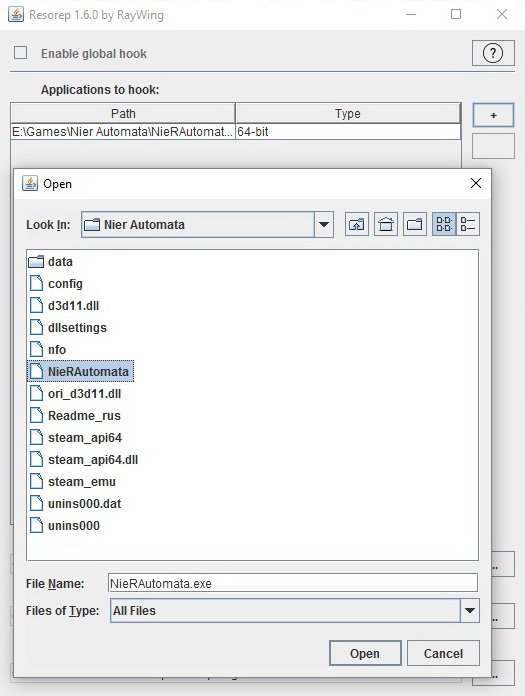Switch to Details view icon
525x696 pixels.
click(468, 224)
